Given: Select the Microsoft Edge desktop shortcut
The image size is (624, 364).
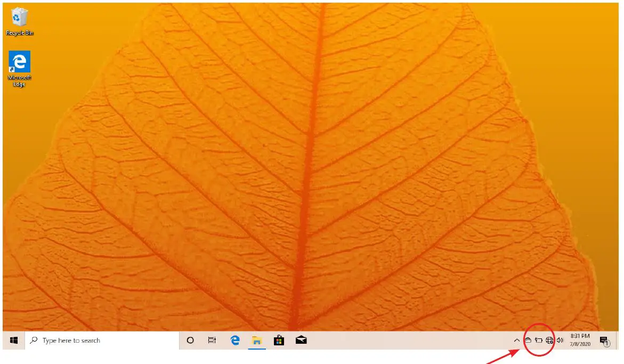Looking at the screenshot, I should pos(19,69).
